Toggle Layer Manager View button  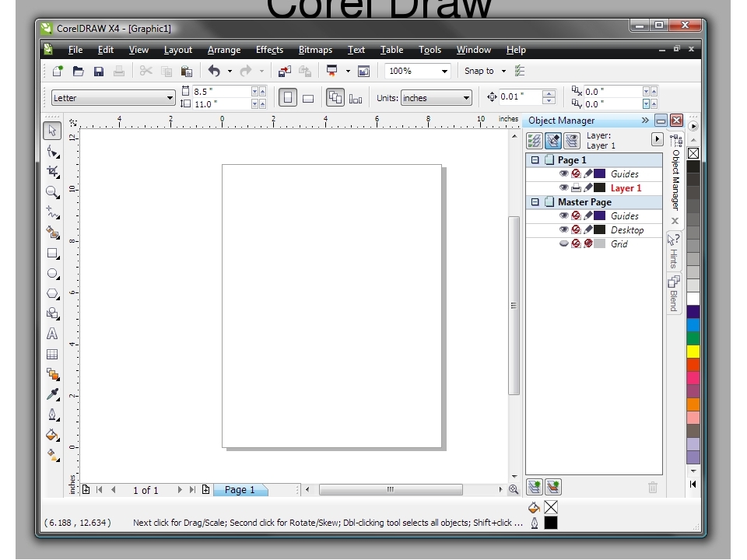[x=572, y=141]
